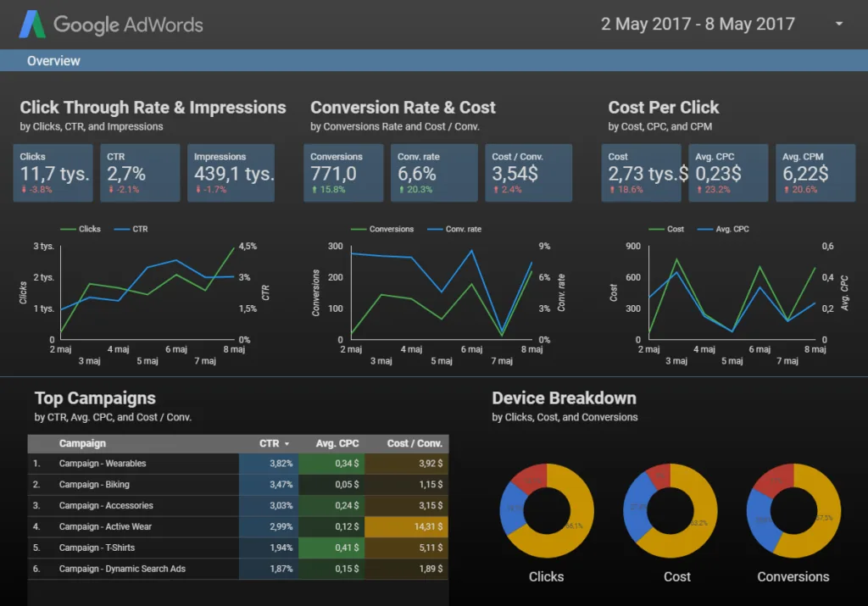The width and height of the screenshot is (868, 606).
Task: Toggle the Cost legend item in third chart
Action: (666, 229)
